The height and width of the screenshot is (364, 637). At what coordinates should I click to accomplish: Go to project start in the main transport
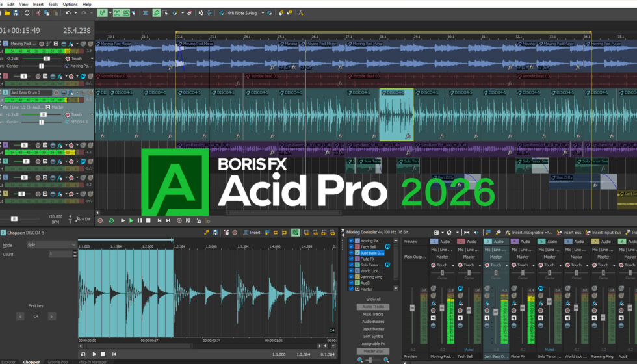(159, 220)
